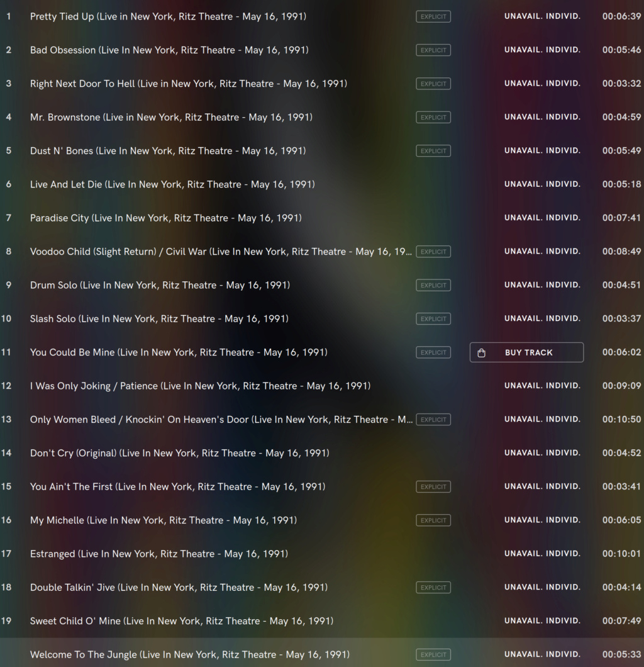Select My Michelle live track

164,520
